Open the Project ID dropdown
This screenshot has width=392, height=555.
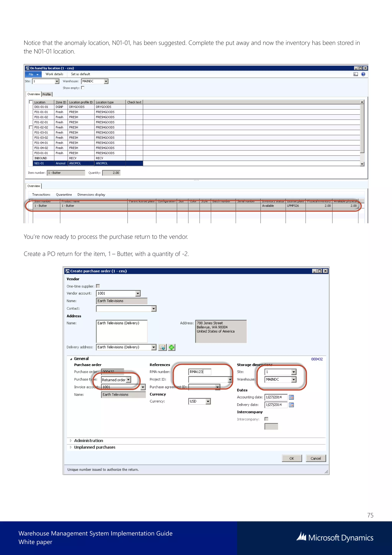coord(230,380)
